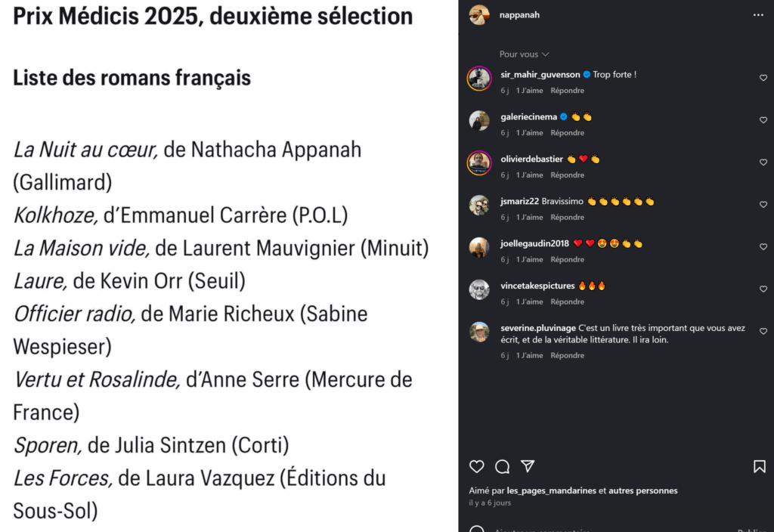
Task: Open the nappanah username link
Action: coord(519,15)
